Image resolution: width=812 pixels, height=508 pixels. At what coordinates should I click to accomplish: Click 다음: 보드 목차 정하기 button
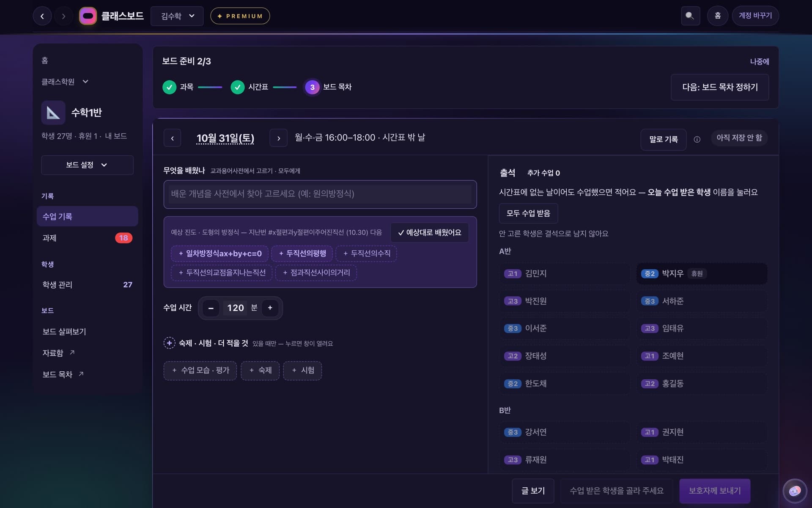[x=720, y=87]
